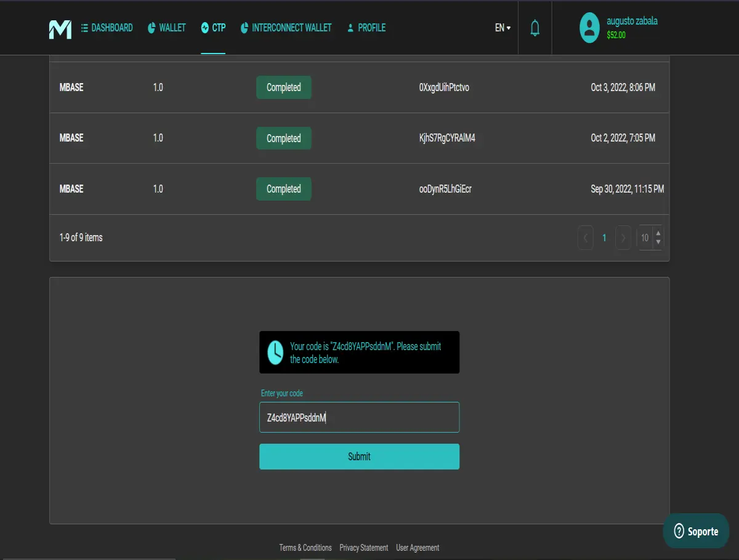The image size is (739, 560).
Task: Select the code KjhS7RgCYRAlM4
Action: point(447,138)
